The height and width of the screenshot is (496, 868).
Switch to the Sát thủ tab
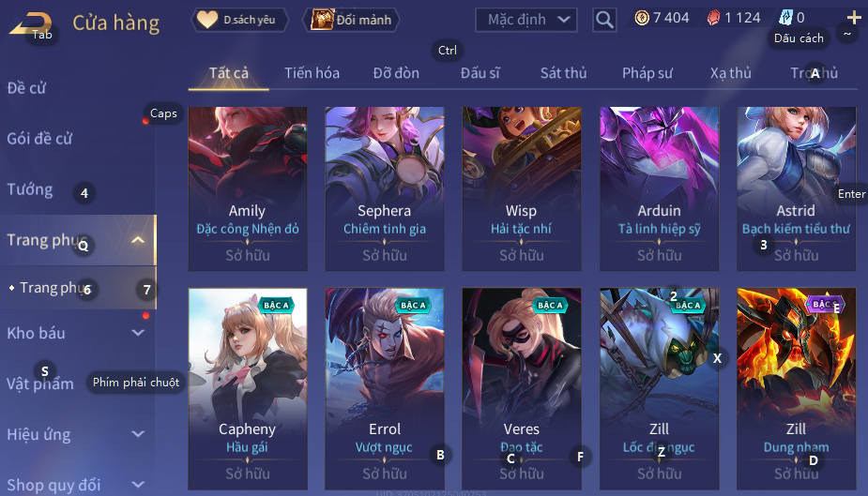tap(563, 73)
